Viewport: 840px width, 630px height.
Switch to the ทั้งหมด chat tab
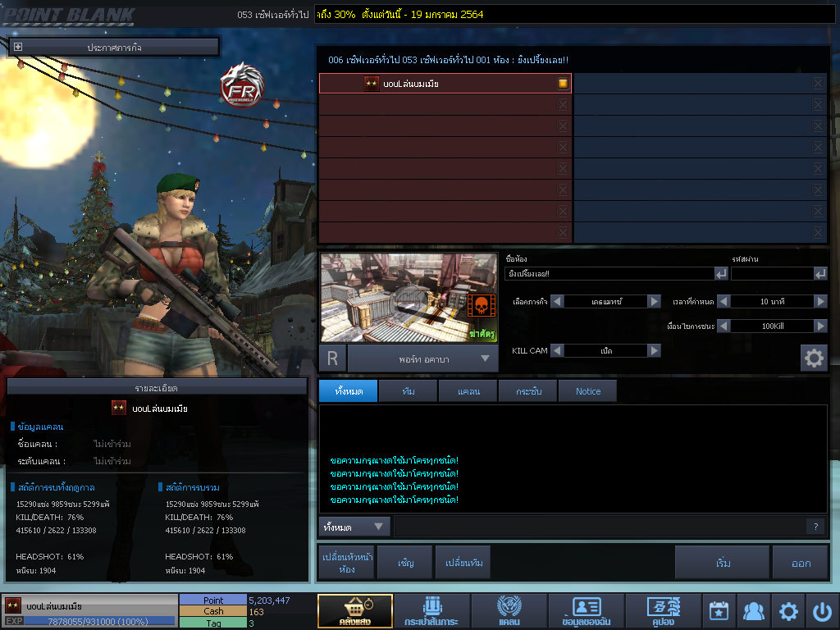pyautogui.click(x=349, y=391)
